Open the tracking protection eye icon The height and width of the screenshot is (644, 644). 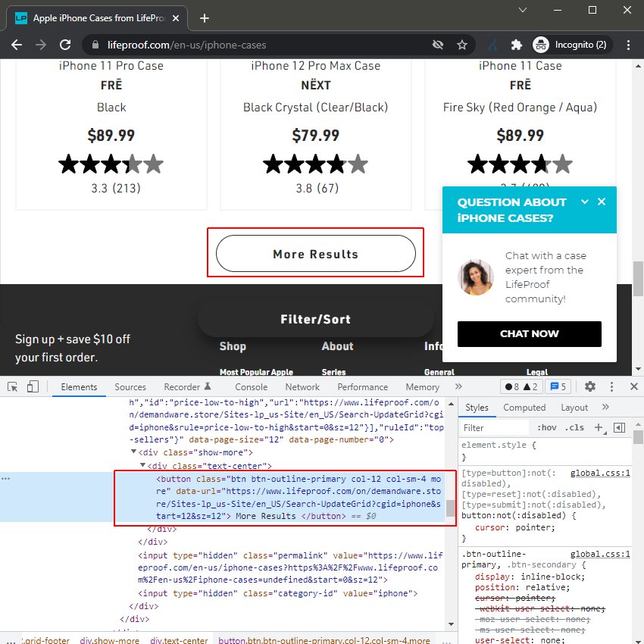pos(438,45)
